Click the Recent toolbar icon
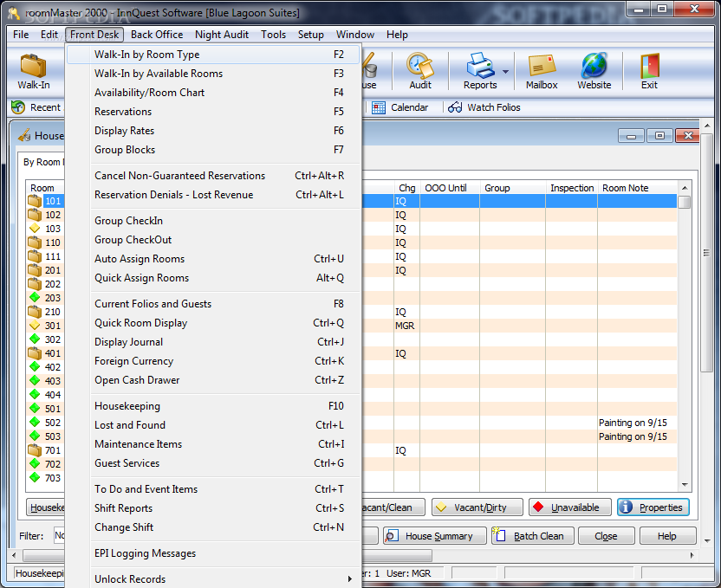Image resolution: width=721 pixels, height=588 pixels. point(18,107)
